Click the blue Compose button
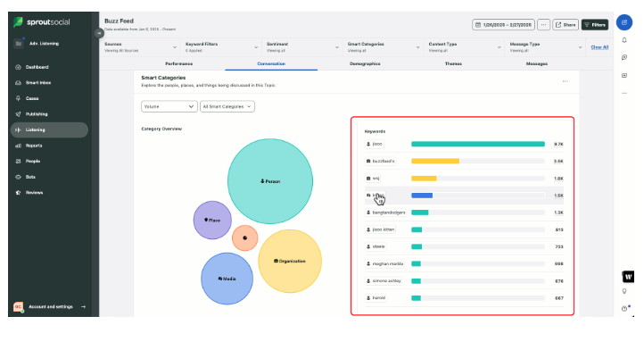 click(x=623, y=22)
